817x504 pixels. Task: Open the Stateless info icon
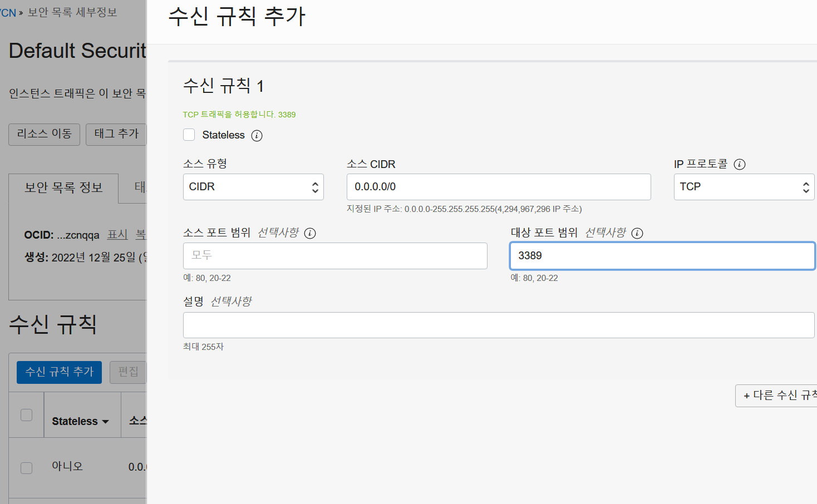(257, 136)
